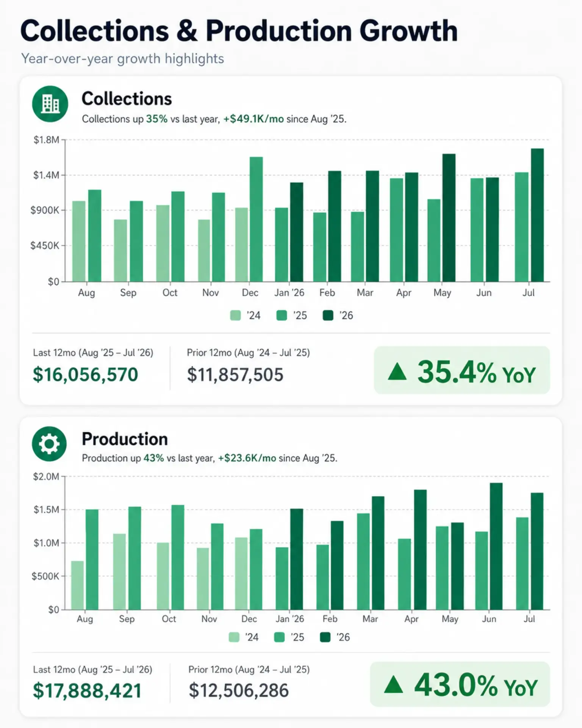The height and width of the screenshot is (728, 582).
Task: Click Collections Last 12mo (Aug '25 – Jul '26) label
Action: 93,353
